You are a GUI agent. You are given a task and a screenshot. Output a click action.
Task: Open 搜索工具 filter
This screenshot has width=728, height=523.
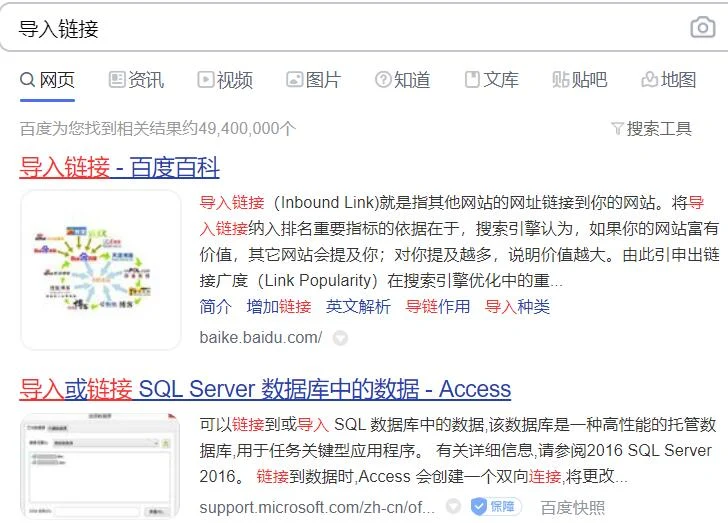pyautogui.click(x=651, y=129)
